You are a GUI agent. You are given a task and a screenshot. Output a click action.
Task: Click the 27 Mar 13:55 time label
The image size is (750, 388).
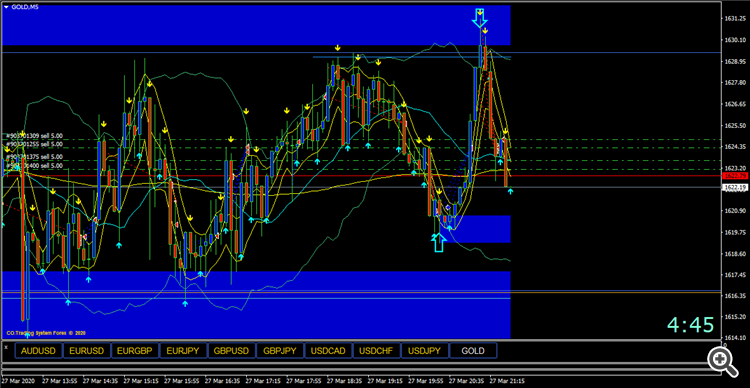point(60,381)
